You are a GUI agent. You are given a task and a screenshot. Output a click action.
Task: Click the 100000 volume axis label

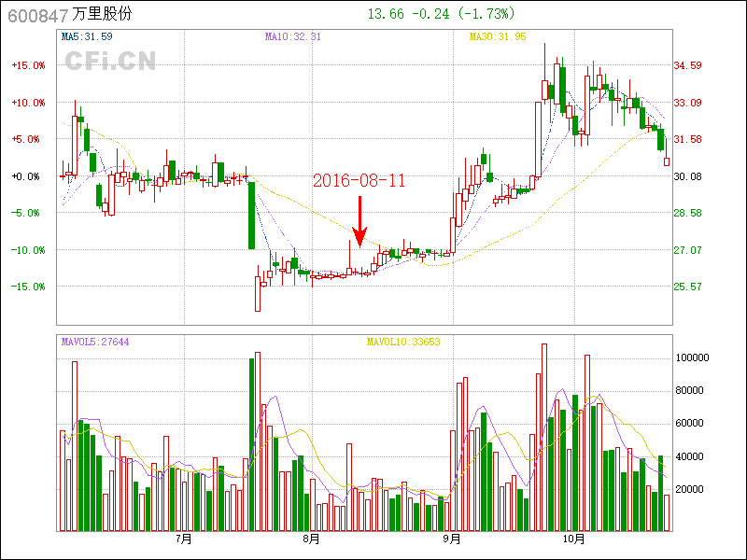[x=693, y=357]
